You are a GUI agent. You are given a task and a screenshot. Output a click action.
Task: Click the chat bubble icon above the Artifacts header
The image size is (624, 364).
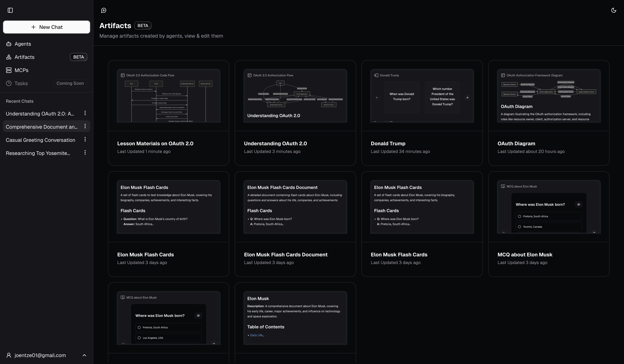pos(104,10)
